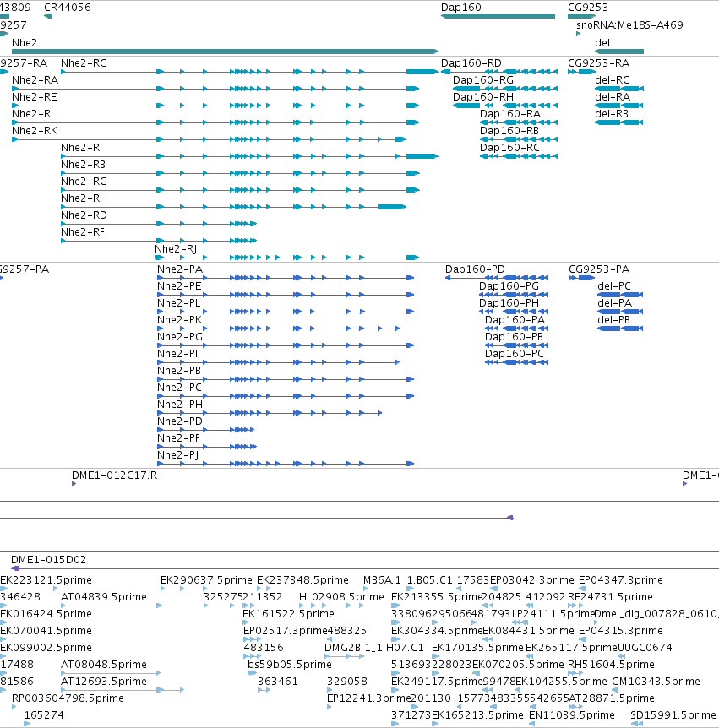Click the snoRNA:Me18S-A469 gene label
The width and height of the screenshot is (719, 728).
[x=629, y=25]
